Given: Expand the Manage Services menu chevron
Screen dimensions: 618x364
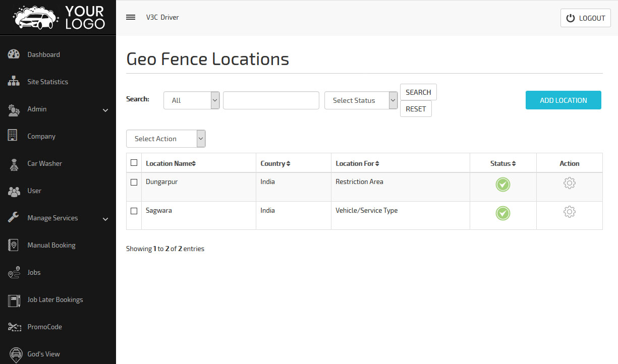Looking at the screenshot, I should coord(105,219).
